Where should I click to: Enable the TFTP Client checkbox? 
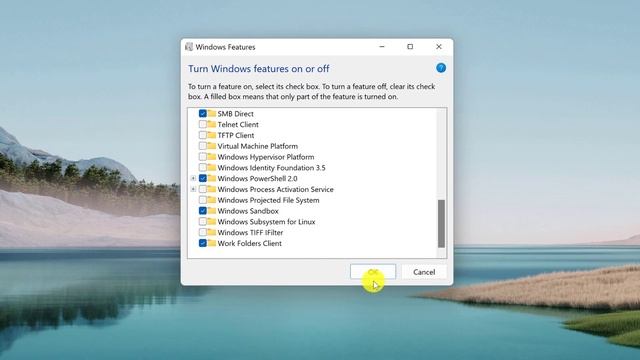[202, 135]
